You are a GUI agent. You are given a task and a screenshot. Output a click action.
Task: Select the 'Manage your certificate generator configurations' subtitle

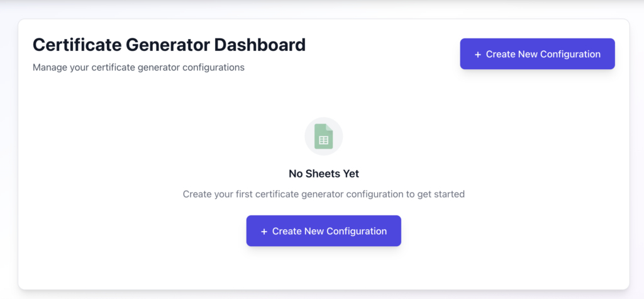138,67
